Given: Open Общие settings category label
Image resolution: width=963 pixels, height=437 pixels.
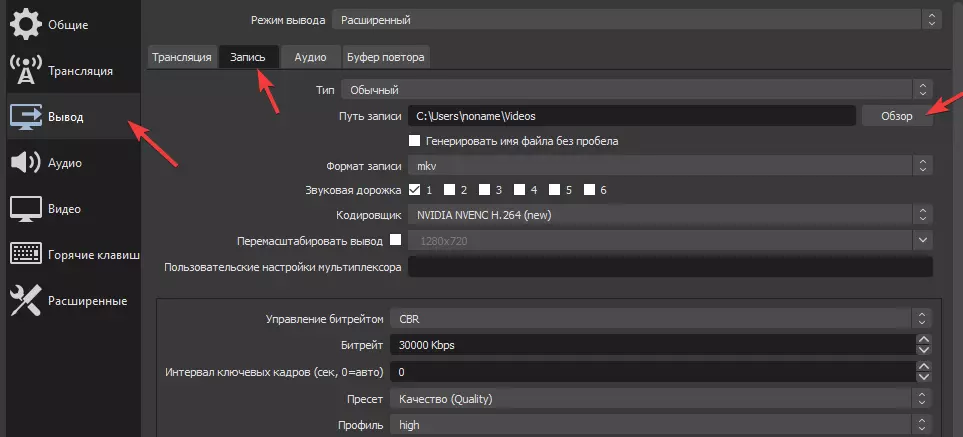Looking at the screenshot, I should 68,25.
